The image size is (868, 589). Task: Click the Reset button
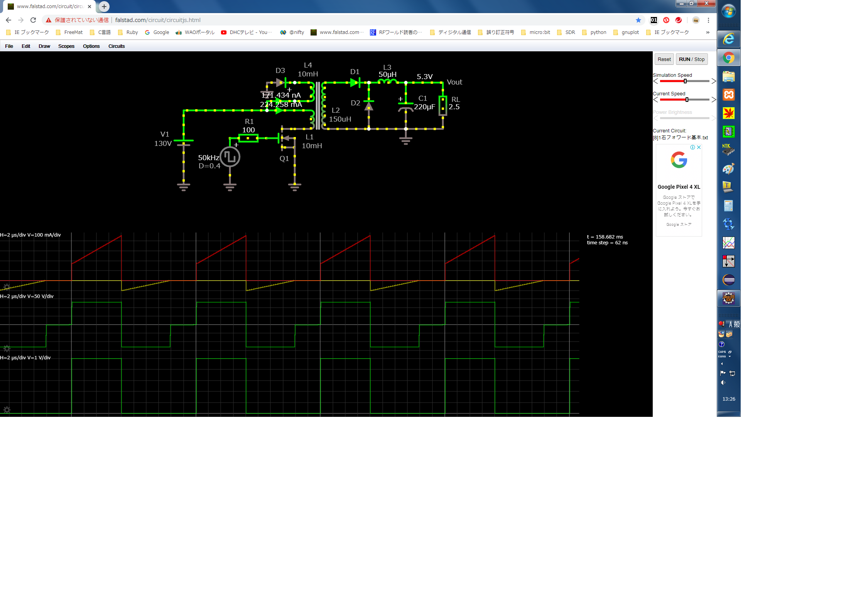coord(664,59)
